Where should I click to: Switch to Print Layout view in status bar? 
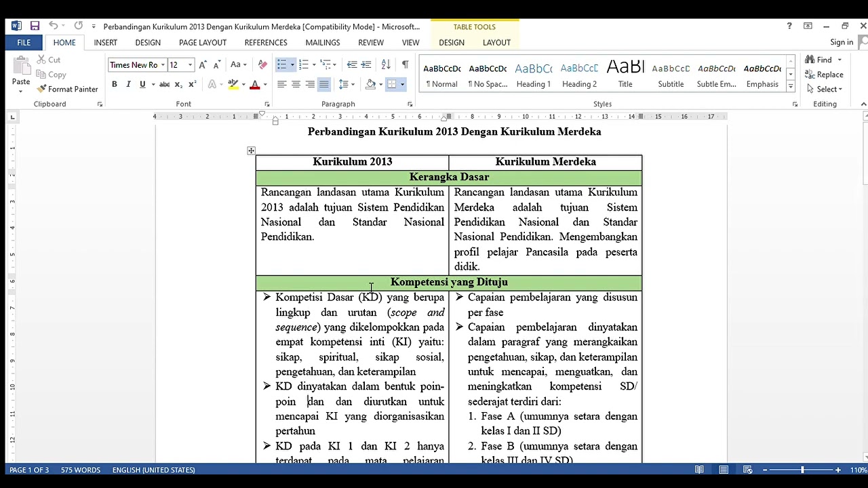[724, 470]
